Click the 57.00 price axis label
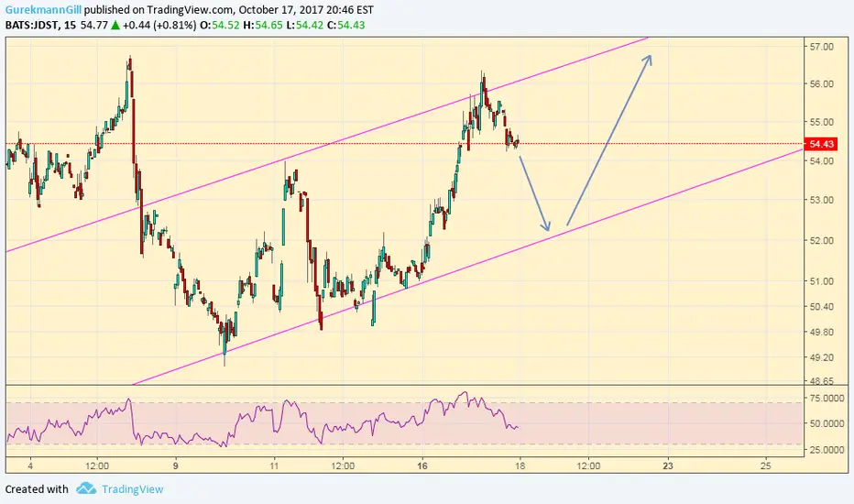This screenshot has width=854, height=504. (x=821, y=47)
